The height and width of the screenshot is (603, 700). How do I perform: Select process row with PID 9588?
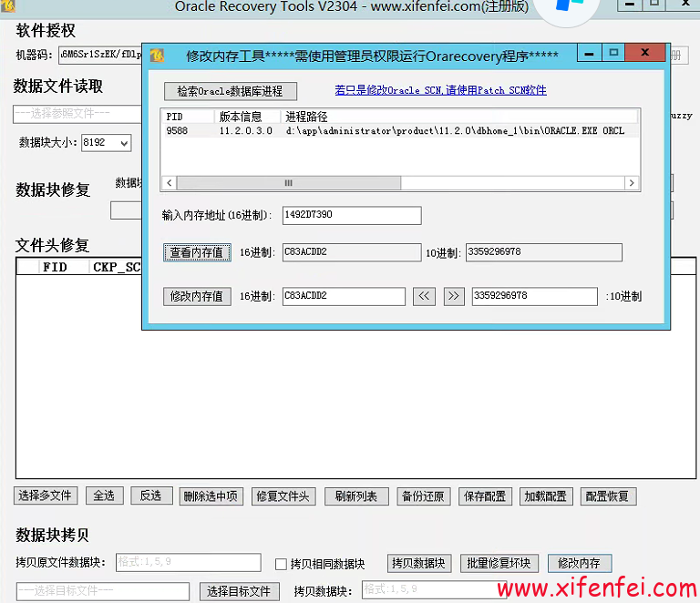tap(400, 130)
